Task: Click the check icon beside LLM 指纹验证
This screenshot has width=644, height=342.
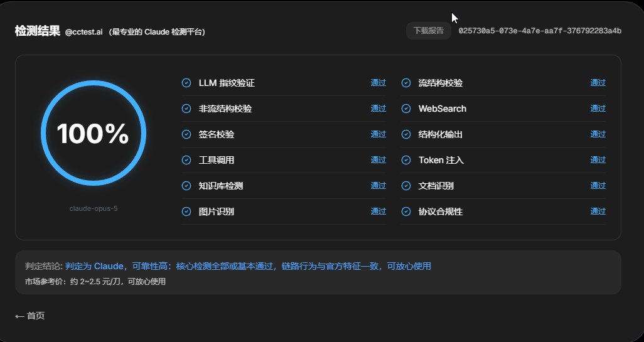Action: [x=186, y=83]
